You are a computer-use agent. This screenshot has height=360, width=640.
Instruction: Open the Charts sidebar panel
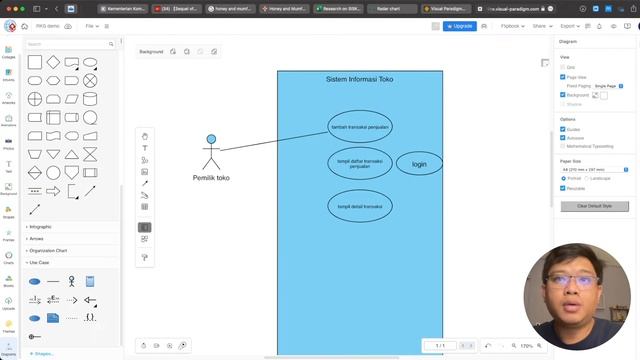9,258
